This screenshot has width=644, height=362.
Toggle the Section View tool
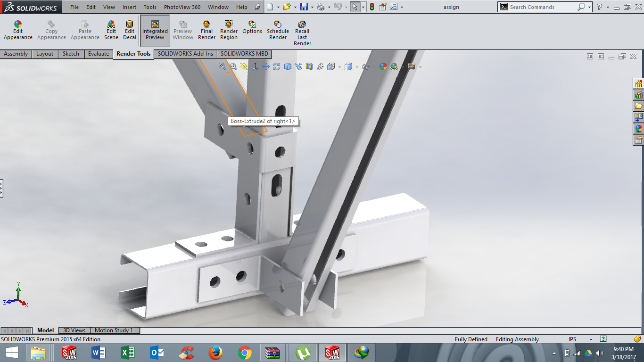click(309, 66)
